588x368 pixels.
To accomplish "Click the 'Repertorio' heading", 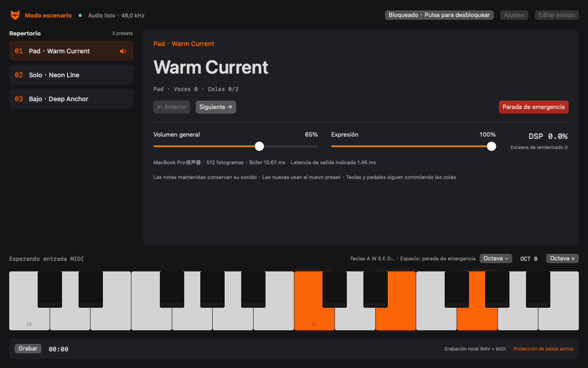I will click(25, 33).
